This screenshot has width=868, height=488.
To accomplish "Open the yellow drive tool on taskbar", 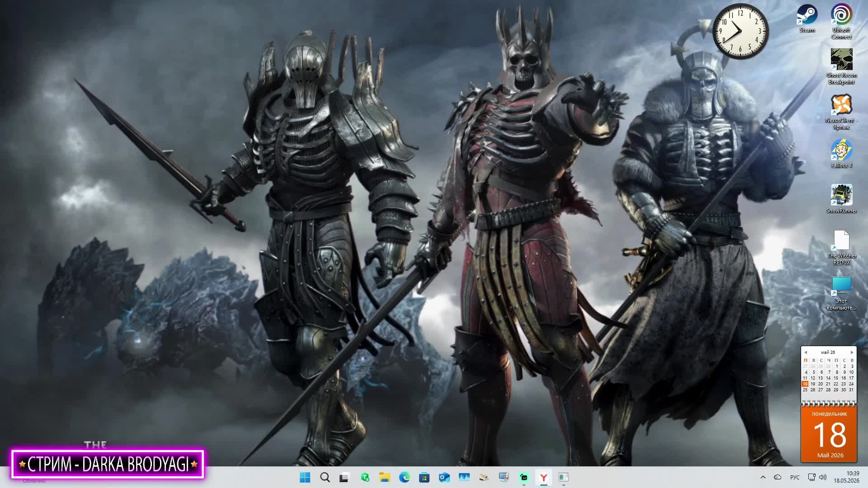I will click(484, 477).
